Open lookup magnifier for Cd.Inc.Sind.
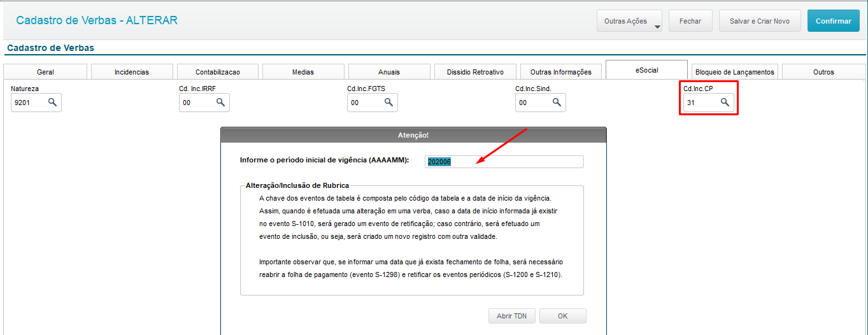This screenshot has height=335, width=868. point(557,102)
